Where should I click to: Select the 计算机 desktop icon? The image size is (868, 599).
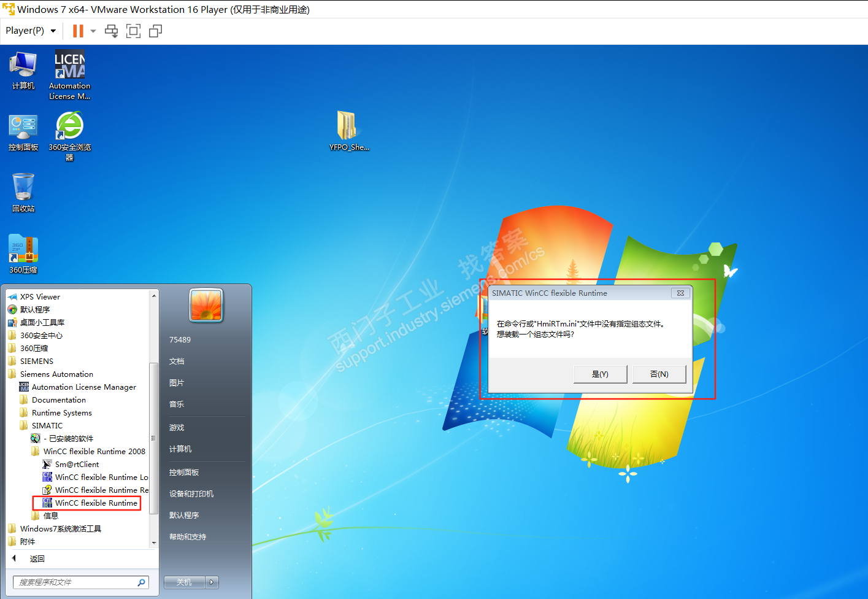(x=23, y=71)
